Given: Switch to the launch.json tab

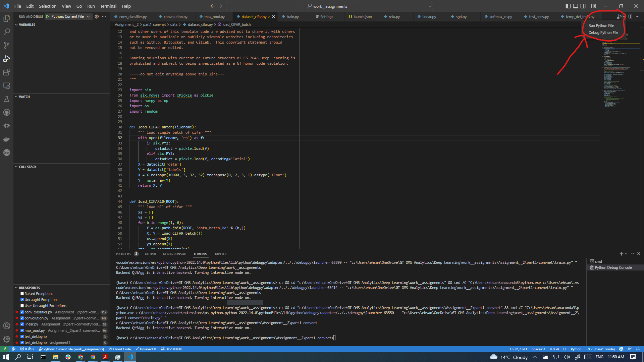Looking at the screenshot, I should [x=363, y=16].
